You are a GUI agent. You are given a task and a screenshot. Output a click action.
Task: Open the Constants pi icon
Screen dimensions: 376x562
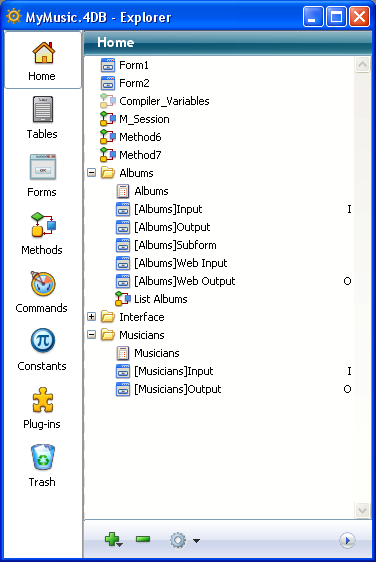[x=43, y=340]
